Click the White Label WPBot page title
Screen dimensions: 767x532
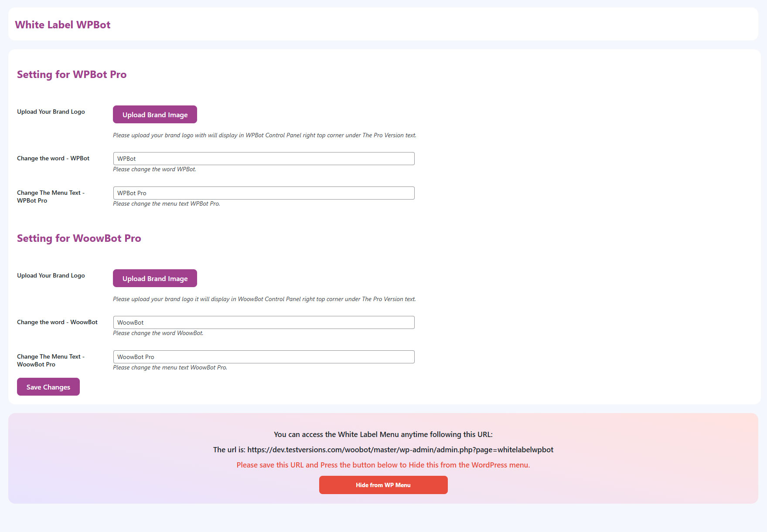point(63,25)
